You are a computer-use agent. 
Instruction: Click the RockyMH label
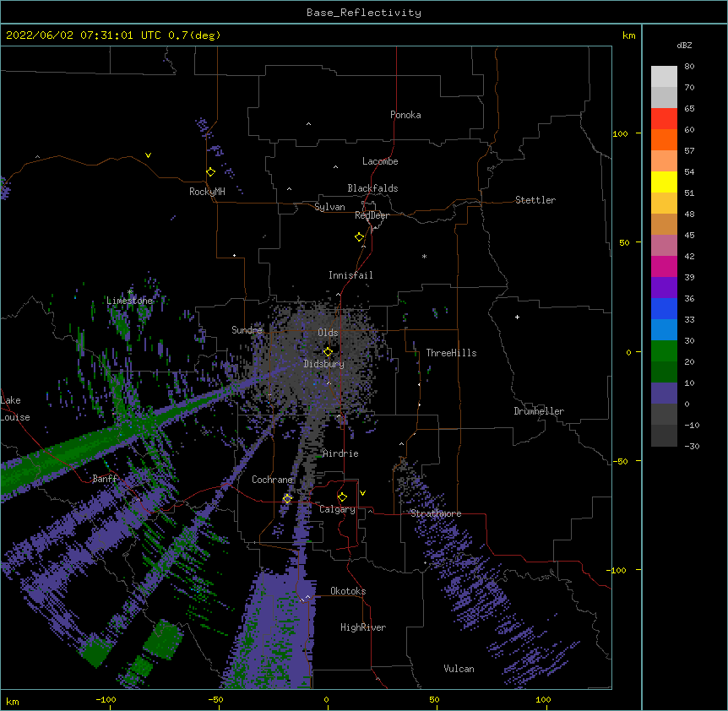click(x=207, y=192)
